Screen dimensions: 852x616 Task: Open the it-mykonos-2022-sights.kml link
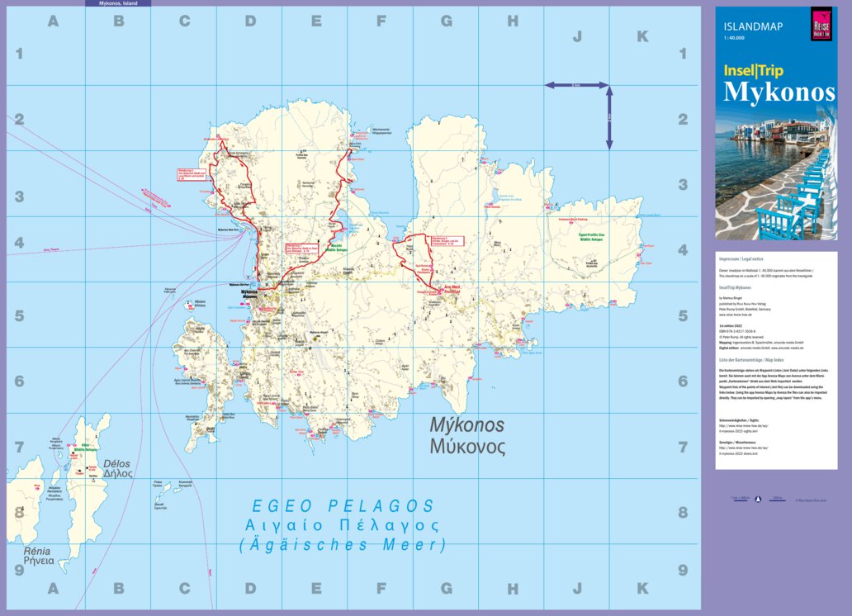(x=741, y=432)
